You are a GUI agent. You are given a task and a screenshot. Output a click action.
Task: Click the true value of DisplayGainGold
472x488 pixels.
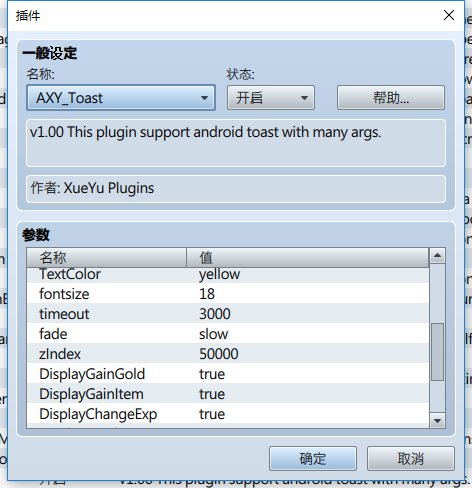(212, 374)
